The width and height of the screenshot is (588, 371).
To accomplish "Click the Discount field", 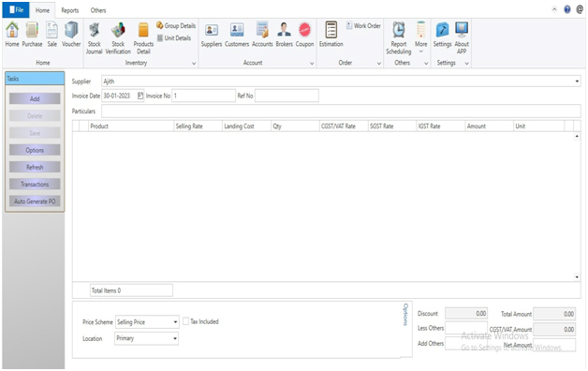I will coord(466,313).
